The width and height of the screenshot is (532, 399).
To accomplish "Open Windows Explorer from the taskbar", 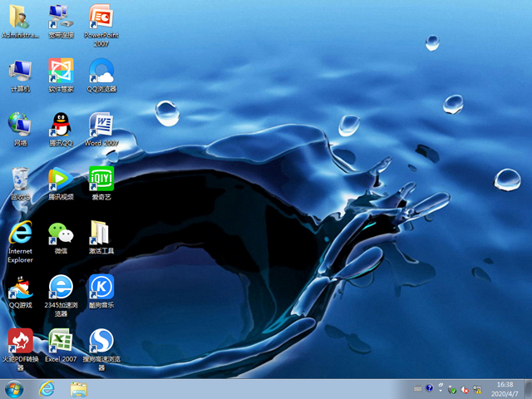I will 79,389.
